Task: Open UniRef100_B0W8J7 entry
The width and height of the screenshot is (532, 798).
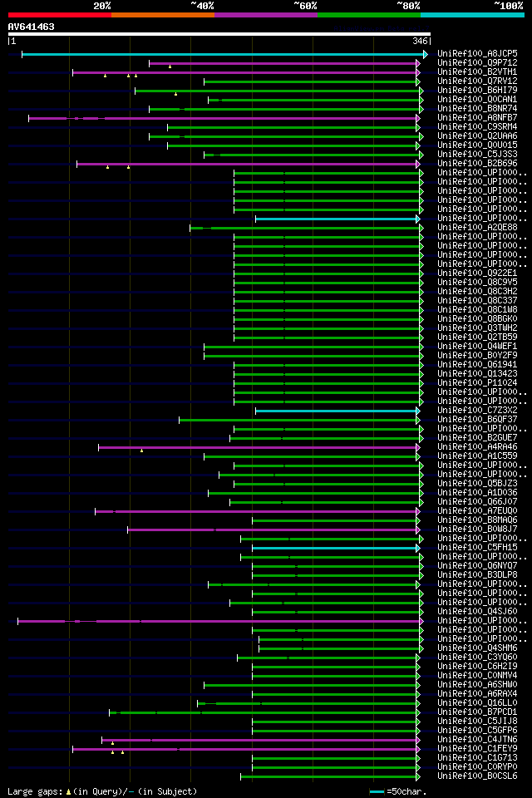Action: (477, 530)
